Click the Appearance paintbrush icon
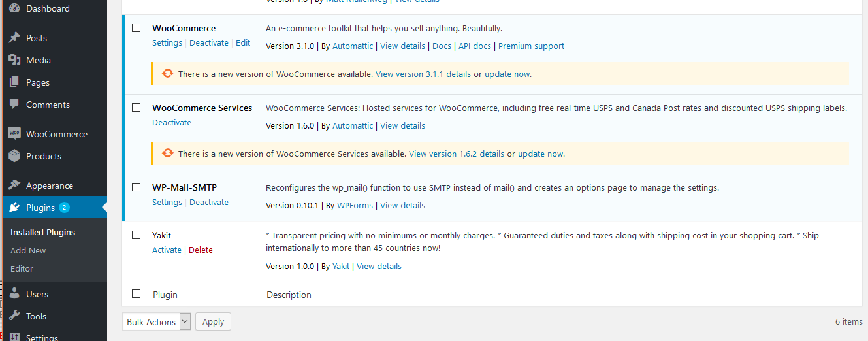 coord(14,186)
